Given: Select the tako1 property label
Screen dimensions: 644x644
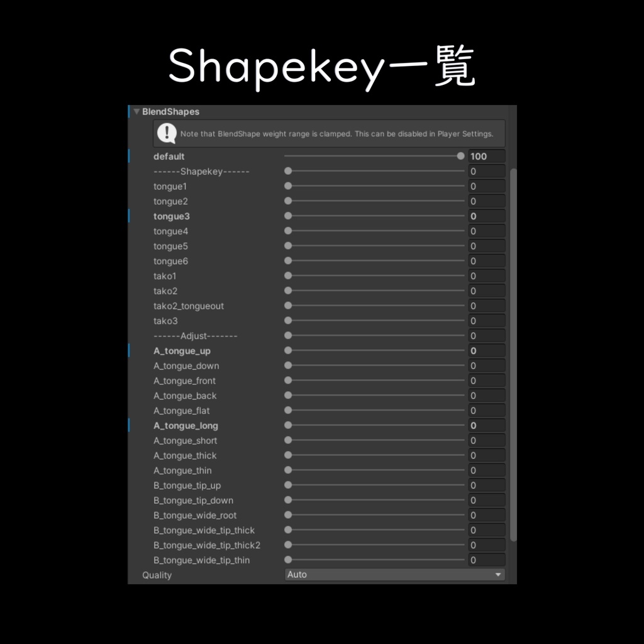Looking at the screenshot, I should [165, 276].
